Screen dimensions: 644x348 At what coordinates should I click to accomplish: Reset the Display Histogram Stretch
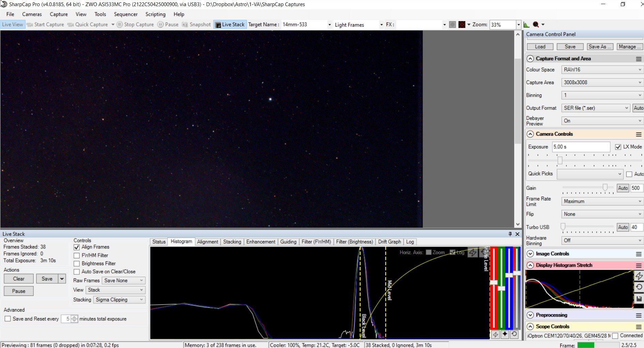tap(639, 287)
